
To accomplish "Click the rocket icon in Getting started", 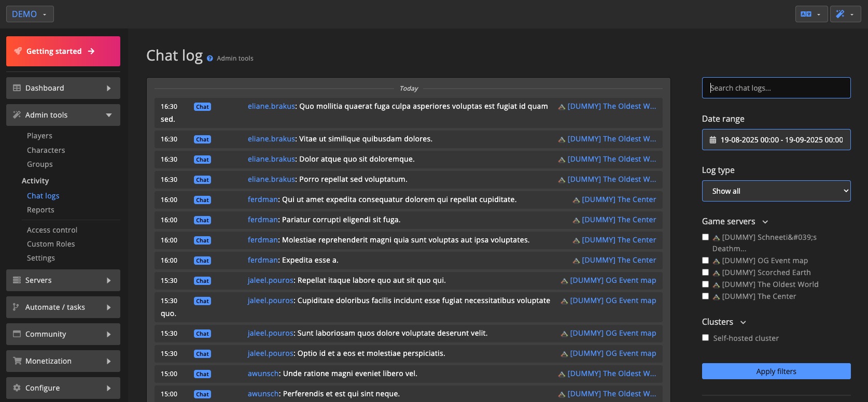I will [x=18, y=51].
